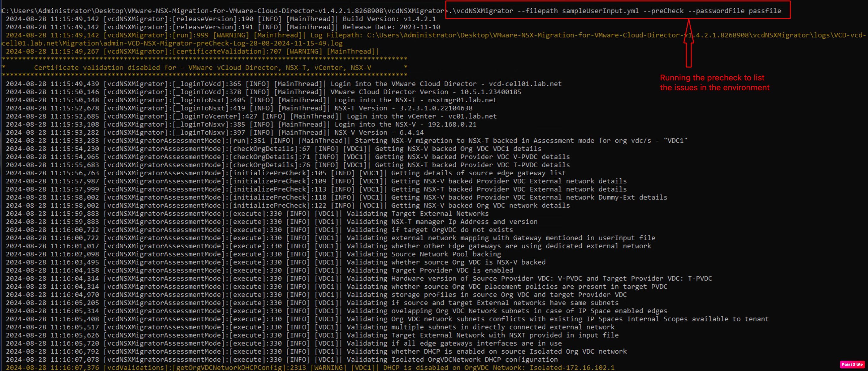This screenshot has height=371, width=868.
Task: Click the NSX-V IP 192.168.0.21 text
Action: coord(452,124)
